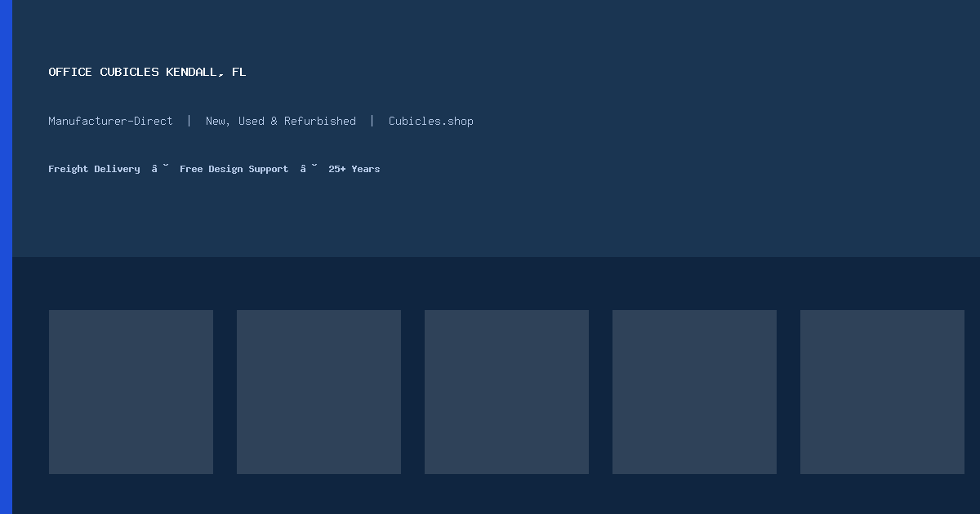Image resolution: width=980 pixels, height=514 pixels.
Task: Click the '25+ Years' text
Action: (x=354, y=169)
